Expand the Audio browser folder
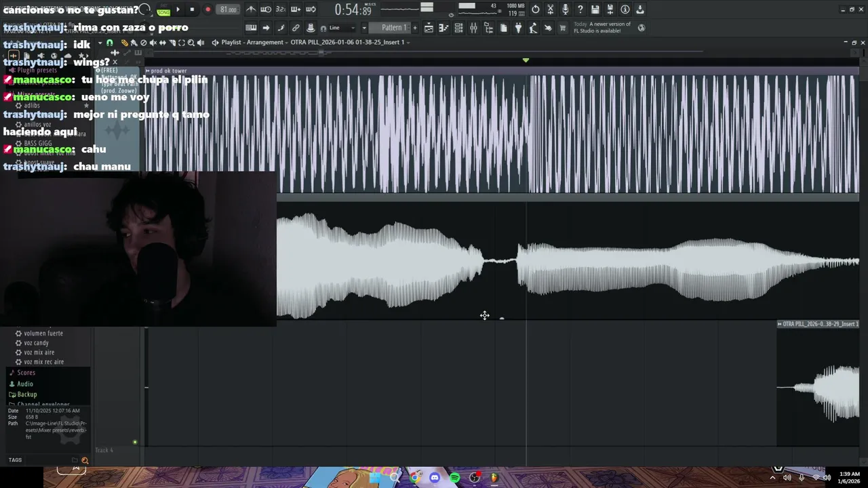868x488 pixels. (24, 384)
